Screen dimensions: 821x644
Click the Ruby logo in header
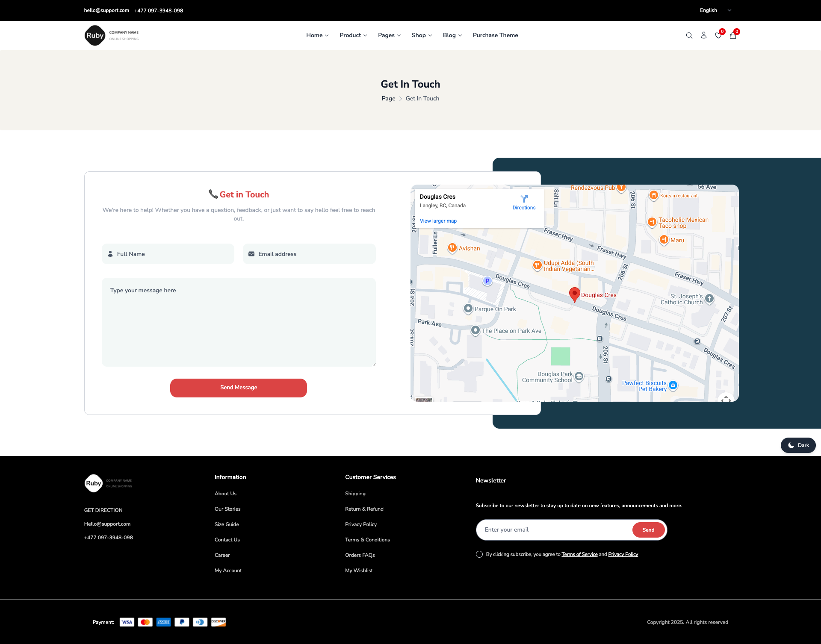(x=95, y=35)
